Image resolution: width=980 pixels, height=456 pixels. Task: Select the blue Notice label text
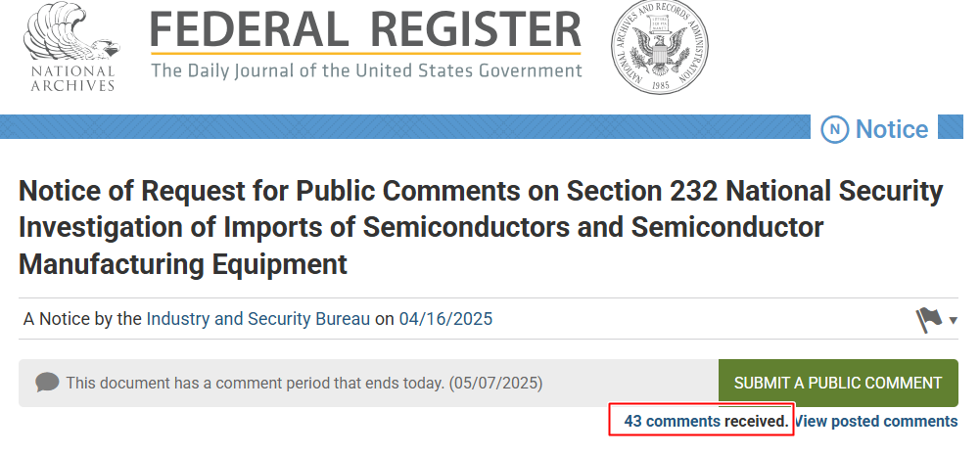tap(892, 129)
